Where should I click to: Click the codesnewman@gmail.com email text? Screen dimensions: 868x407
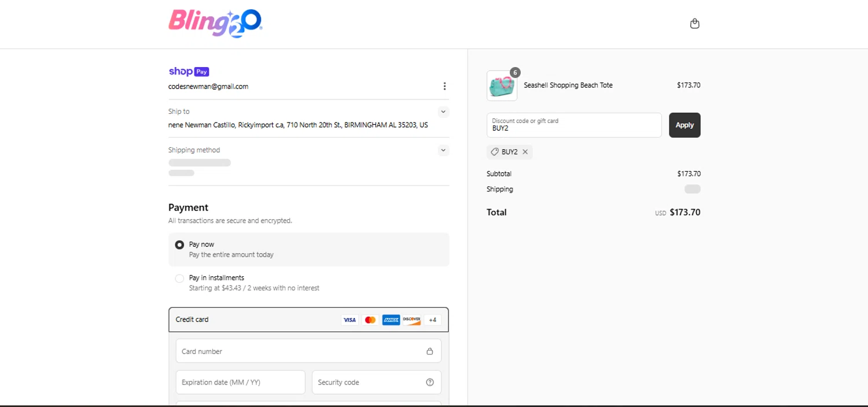pyautogui.click(x=208, y=86)
